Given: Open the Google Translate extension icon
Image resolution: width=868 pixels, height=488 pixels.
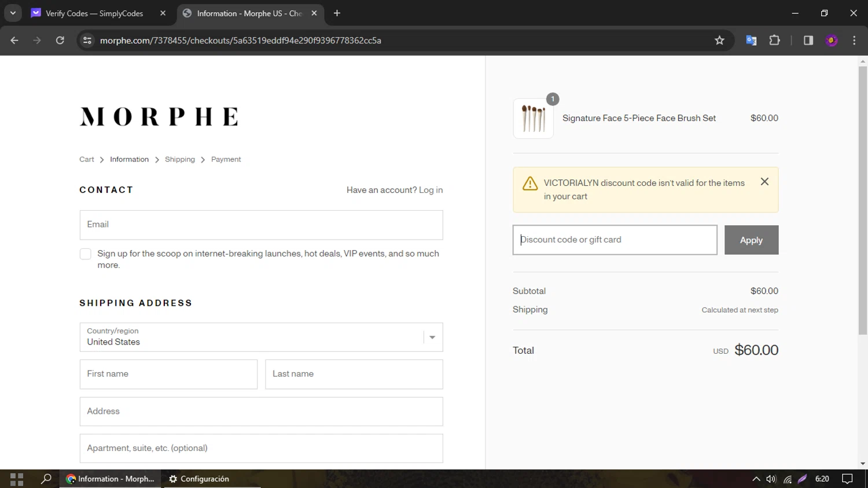Looking at the screenshot, I should (x=751, y=41).
